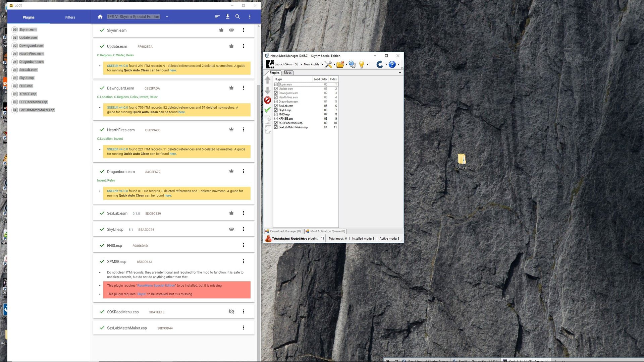The image size is (644, 362).
Task: Click the import load order icon
Action: coord(267,129)
